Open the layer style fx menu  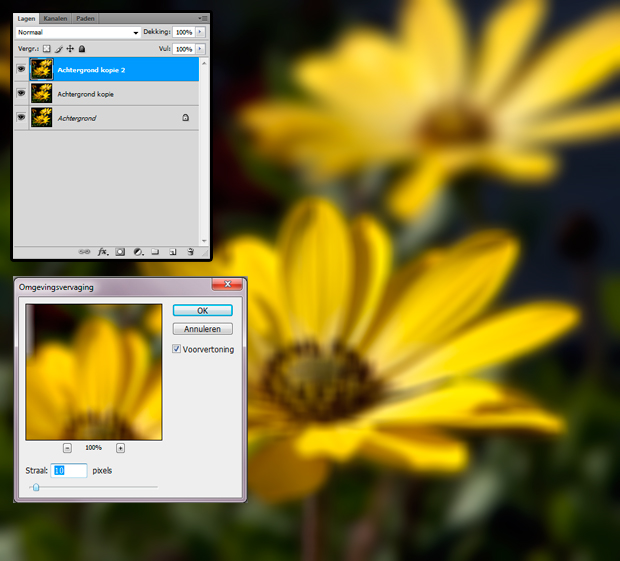coord(103,252)
